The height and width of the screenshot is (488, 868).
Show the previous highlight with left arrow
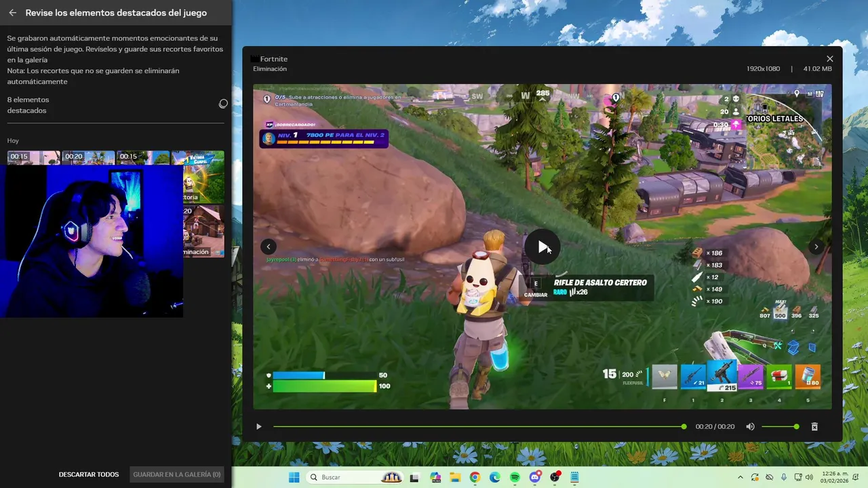pos(269,247)
